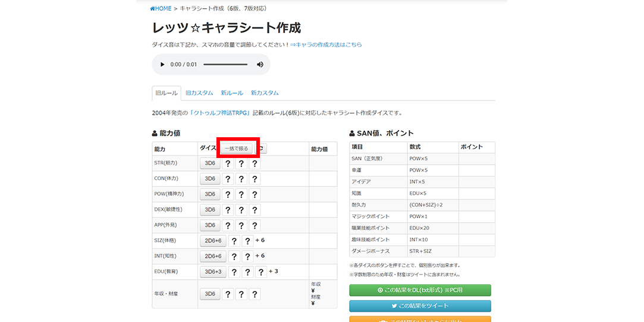Click the アイデア cell
Screen dimensions: 644x322
pos(378,181)
